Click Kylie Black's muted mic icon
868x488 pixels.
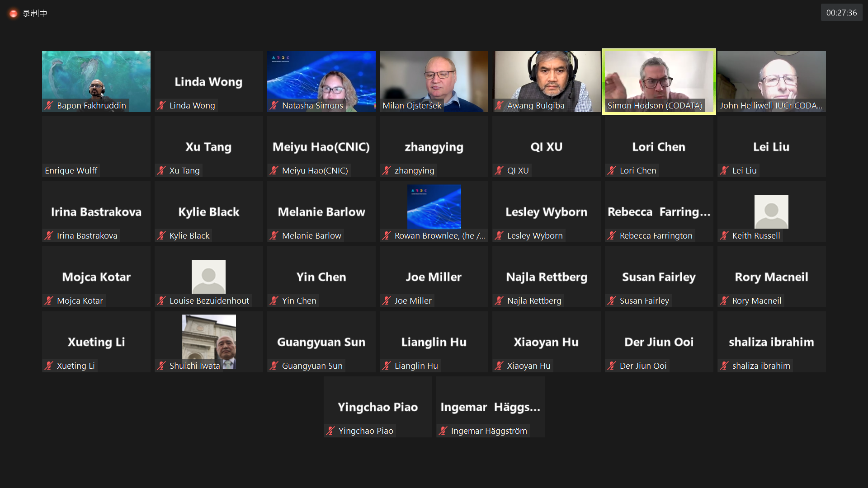tap(161, 235)
